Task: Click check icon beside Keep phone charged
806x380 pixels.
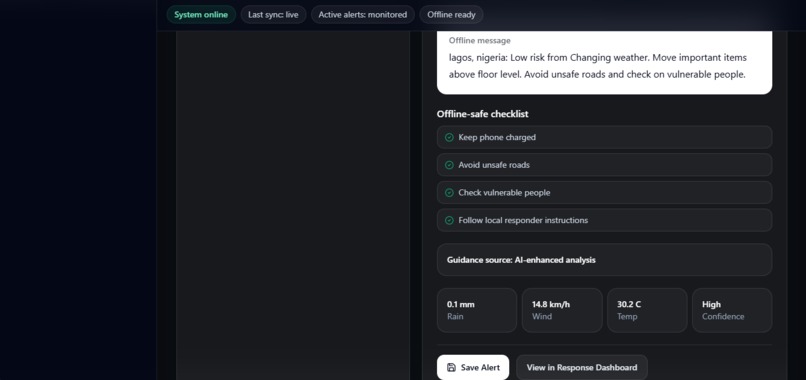Action: [449, 137]
